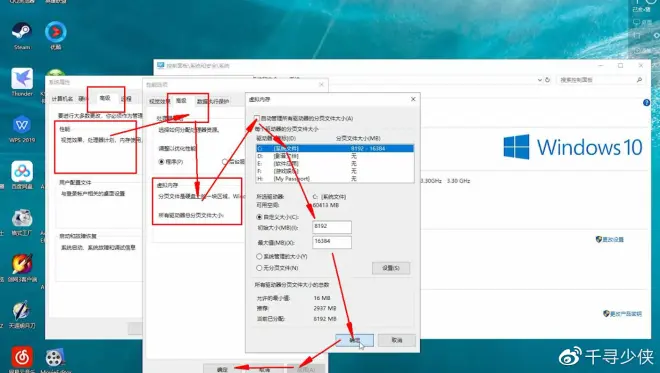Open the address bar dropdown chevron in Control Panel
Image resolution: width=660 pixels, height=373 pixels.
click(540, 80)
